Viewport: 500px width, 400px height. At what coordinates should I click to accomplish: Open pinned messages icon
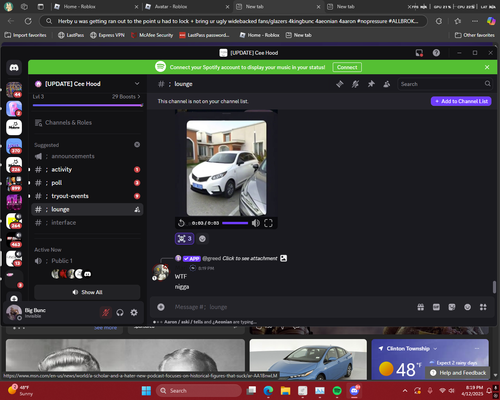tap(371, 84)
